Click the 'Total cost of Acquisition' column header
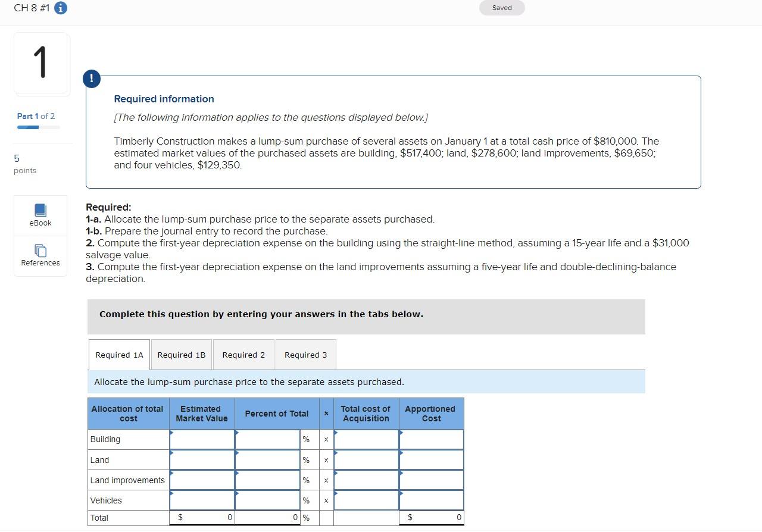762x532 pixels. [366, 414]
